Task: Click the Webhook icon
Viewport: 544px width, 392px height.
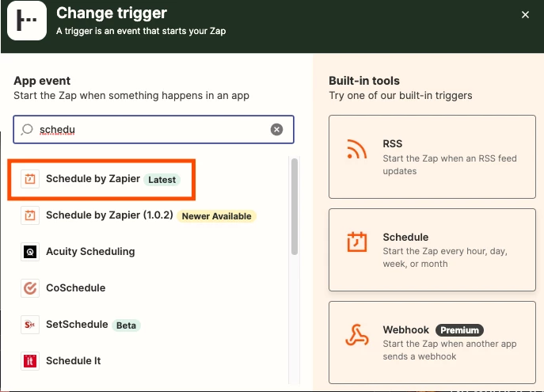Action: [x=356, y=335]
